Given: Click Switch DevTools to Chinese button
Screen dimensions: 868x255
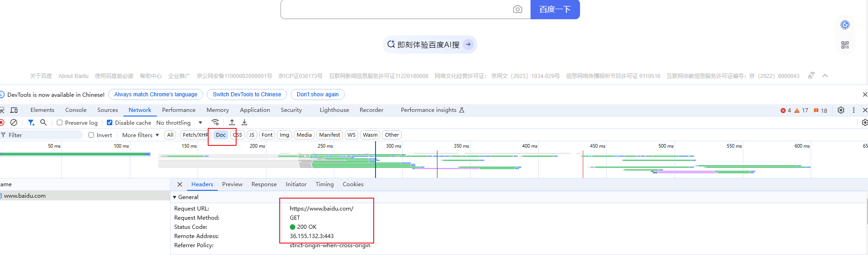Looking at the screenshot, I should point(247,94).
